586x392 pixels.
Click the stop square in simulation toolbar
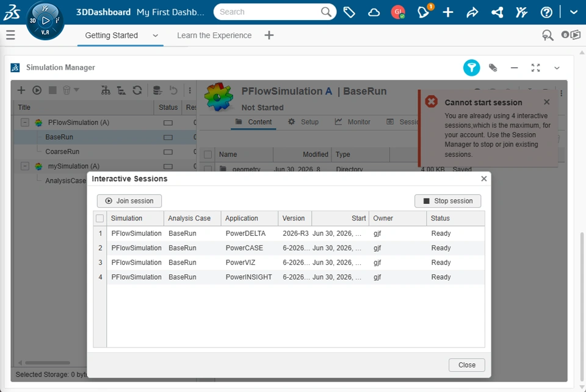click(52, 90)
